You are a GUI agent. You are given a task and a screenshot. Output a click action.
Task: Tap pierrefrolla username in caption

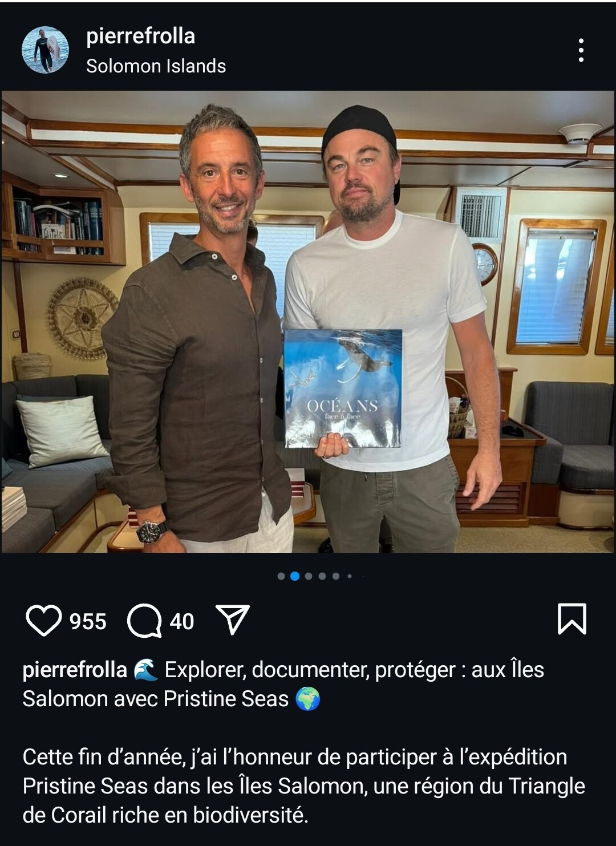(75, 670)
